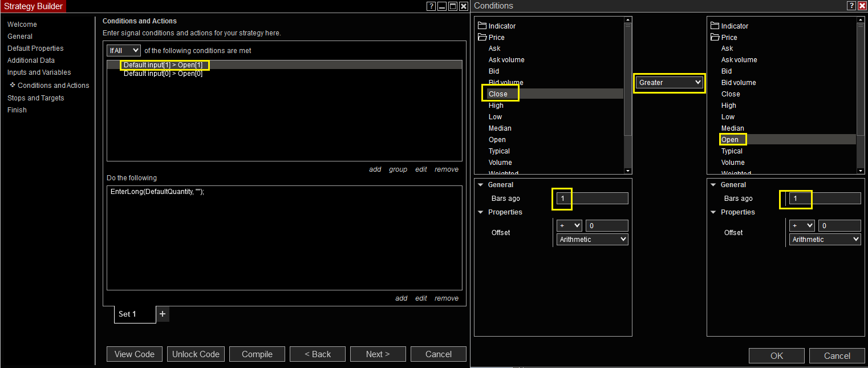This screenshot has height=368, width=868.
Task: Click the Back button
Action: click(x=318, y=354)
